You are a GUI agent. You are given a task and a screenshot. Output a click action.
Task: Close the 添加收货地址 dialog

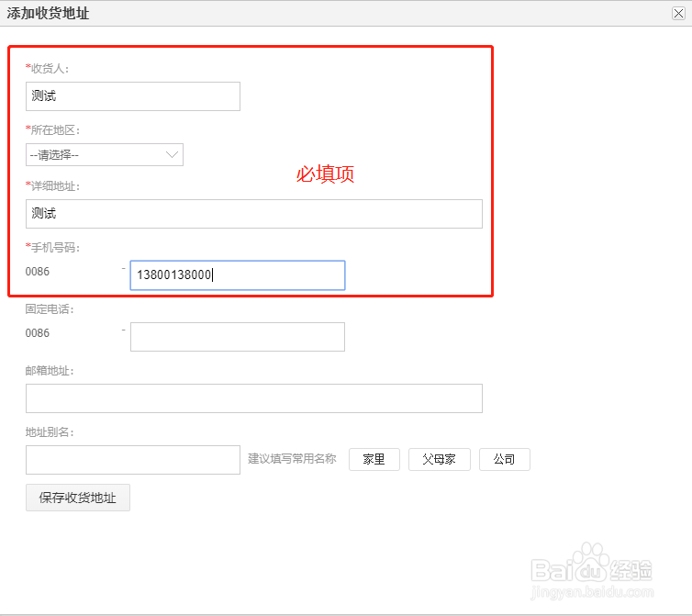(x=678, y=13)
